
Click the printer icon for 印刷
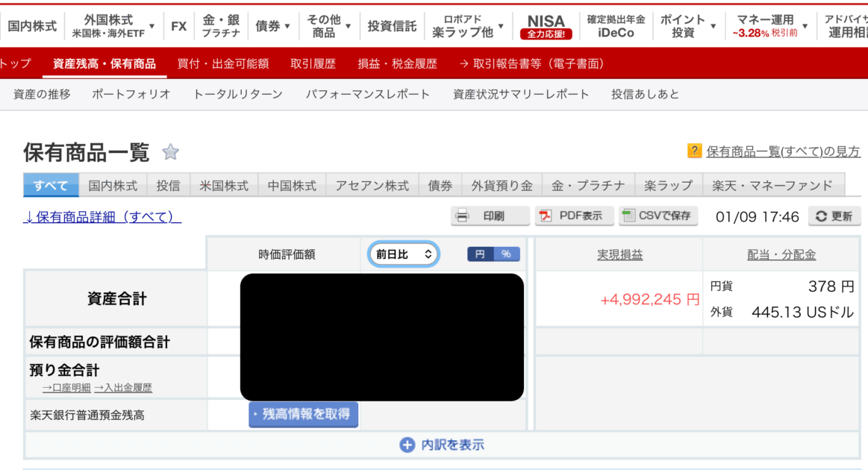point(463,216)
